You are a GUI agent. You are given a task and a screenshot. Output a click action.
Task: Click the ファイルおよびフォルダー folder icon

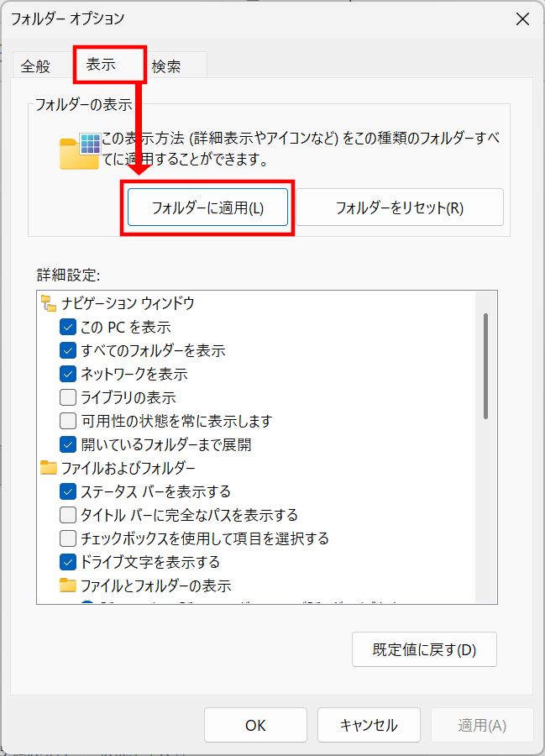[49, 468]
